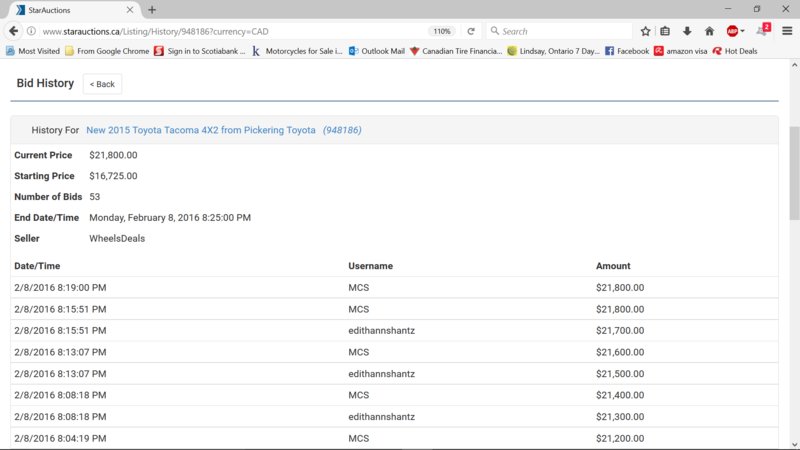Open New 2015 Toyota Tacoma listing link
Viewport: 800px width, 450px height.
click(201, 130)
